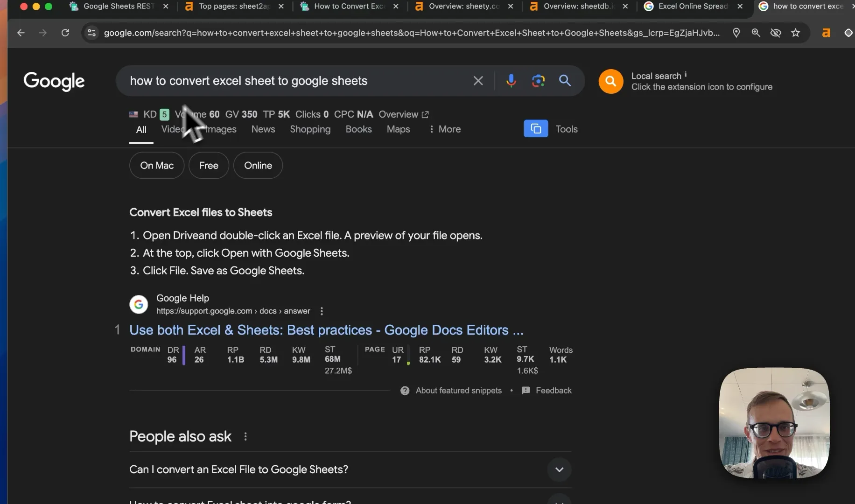Image resolution: width=855 pixels, height=504 pixels.
Task: Open the 'Overview: sheety.co' browser tab
Action: pyautogui.click(x=463, y=6)
